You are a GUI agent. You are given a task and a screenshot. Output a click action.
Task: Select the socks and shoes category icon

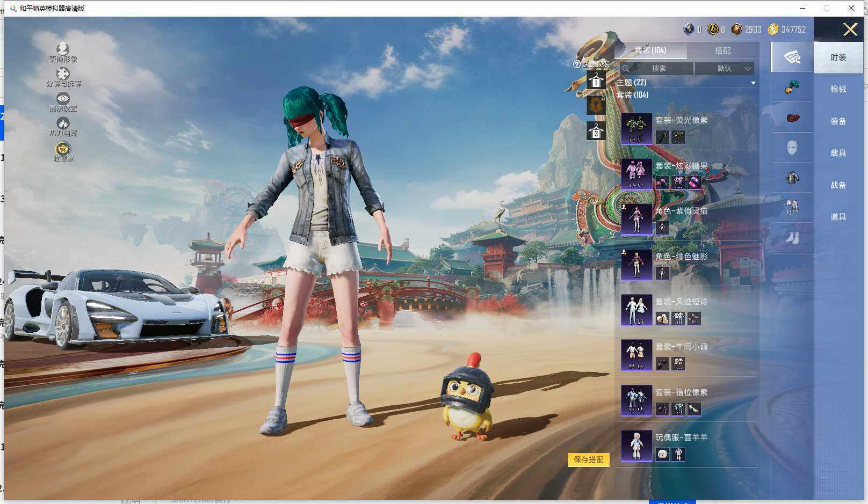792,238
